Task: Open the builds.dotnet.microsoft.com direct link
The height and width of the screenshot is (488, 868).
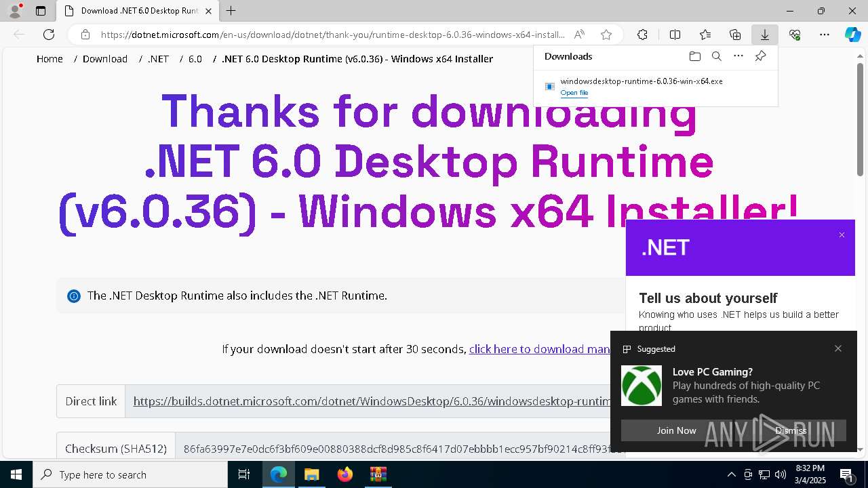Action: 372,401
